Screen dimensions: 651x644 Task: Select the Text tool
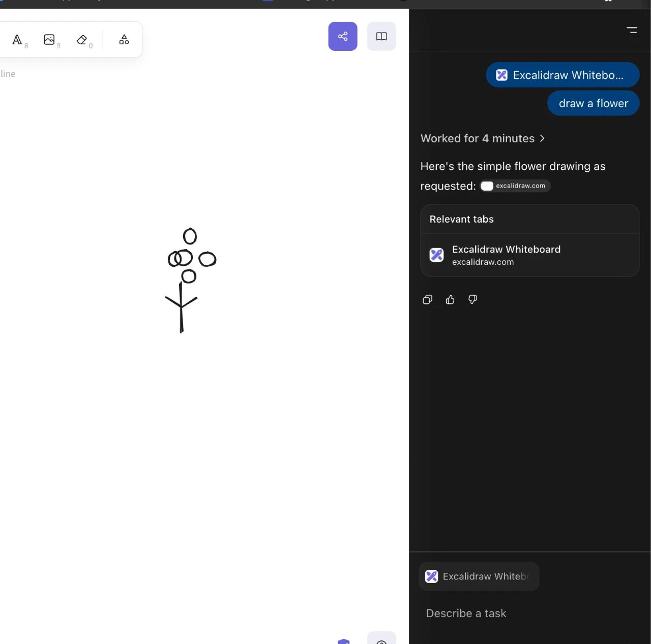17,40
